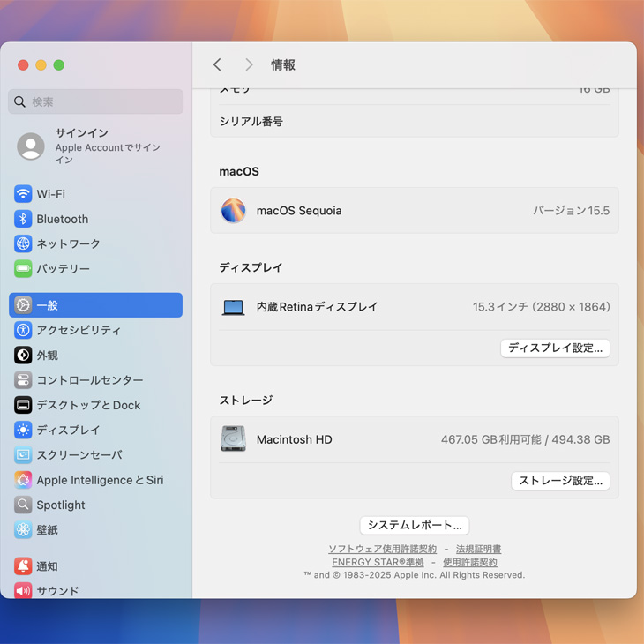This screenshot has height=644, width=644.
Task: Select アクセシビリティ in the sidebar
Action: coord(95,330)
